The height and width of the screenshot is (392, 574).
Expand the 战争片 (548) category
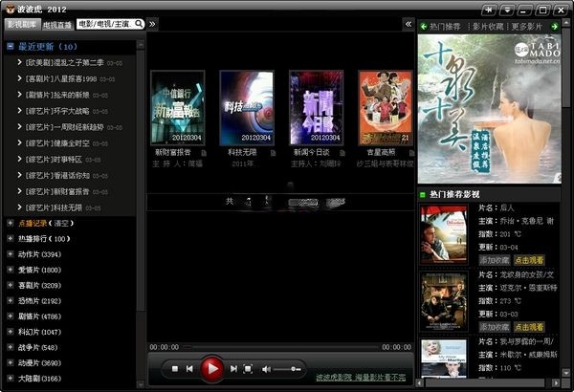click(x=11, y=347)
